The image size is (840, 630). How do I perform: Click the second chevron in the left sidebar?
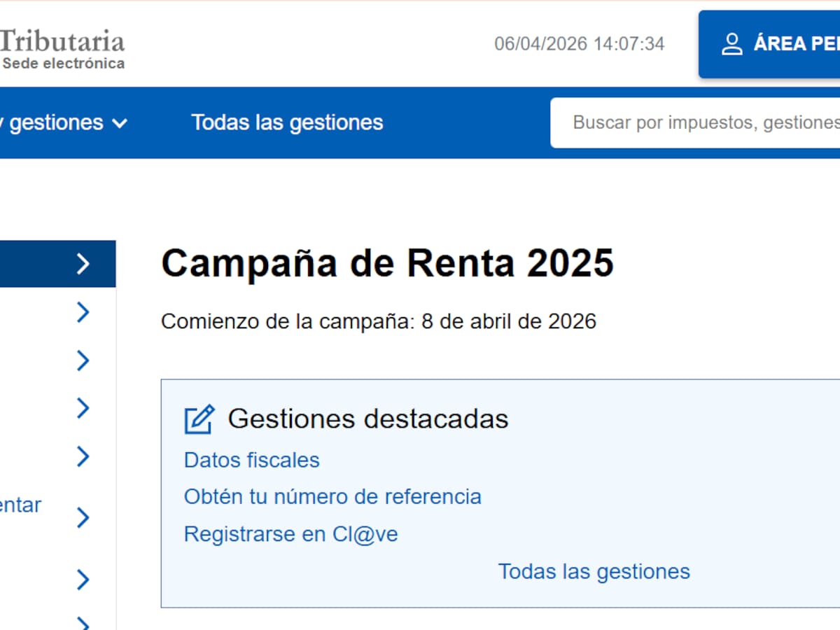[x=83, y=311]
